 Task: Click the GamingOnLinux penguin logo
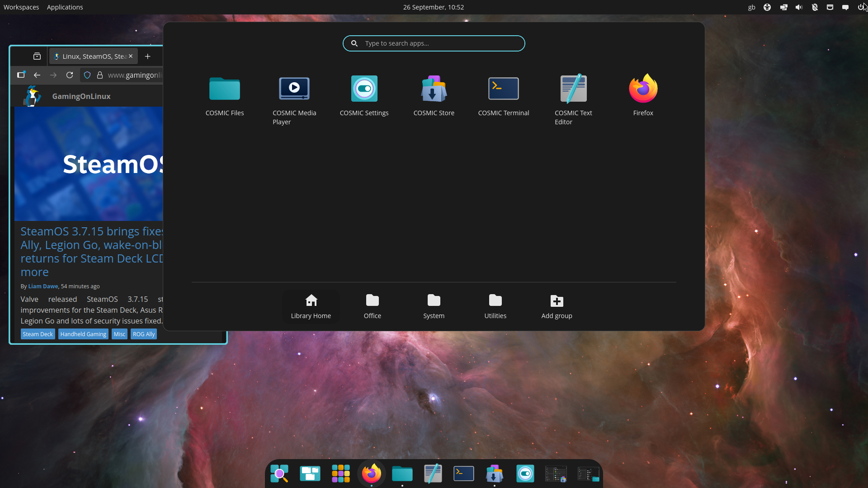click(x=33, y=96)
